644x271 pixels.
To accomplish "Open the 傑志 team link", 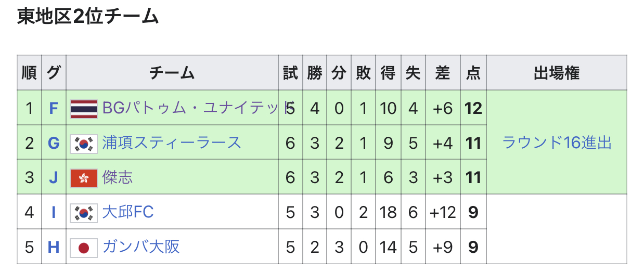I will pos(118,177).
